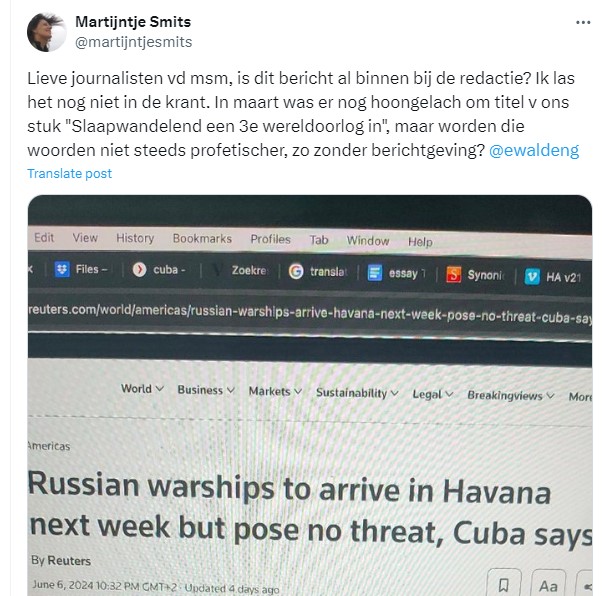The image size is (608, 596).
Task: Expand the Sustainability dropdown menu
Action: point(357,393)
